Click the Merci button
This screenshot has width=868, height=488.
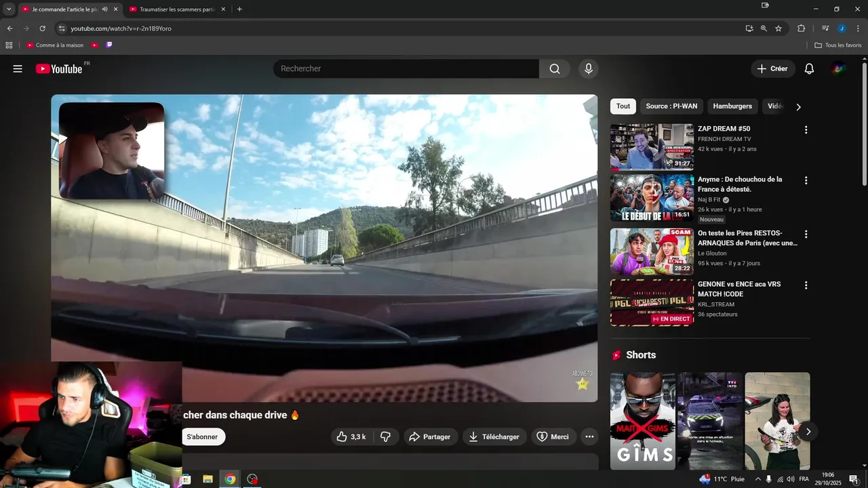coord(553,436)
